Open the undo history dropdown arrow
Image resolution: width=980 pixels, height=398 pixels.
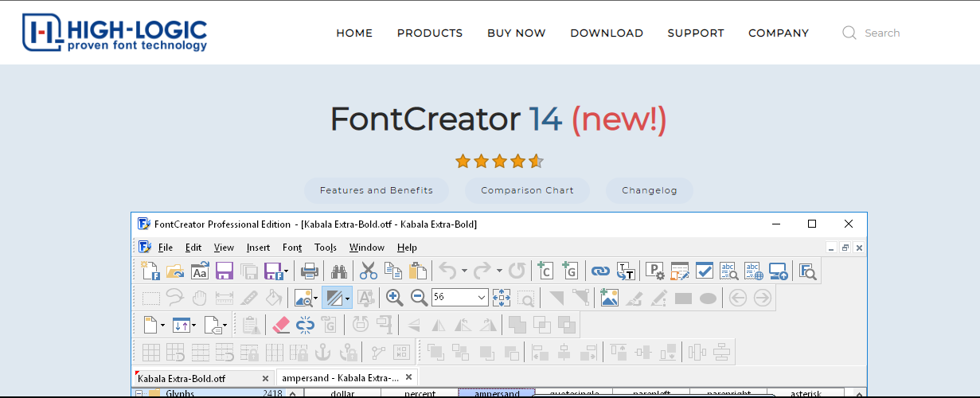464,271
